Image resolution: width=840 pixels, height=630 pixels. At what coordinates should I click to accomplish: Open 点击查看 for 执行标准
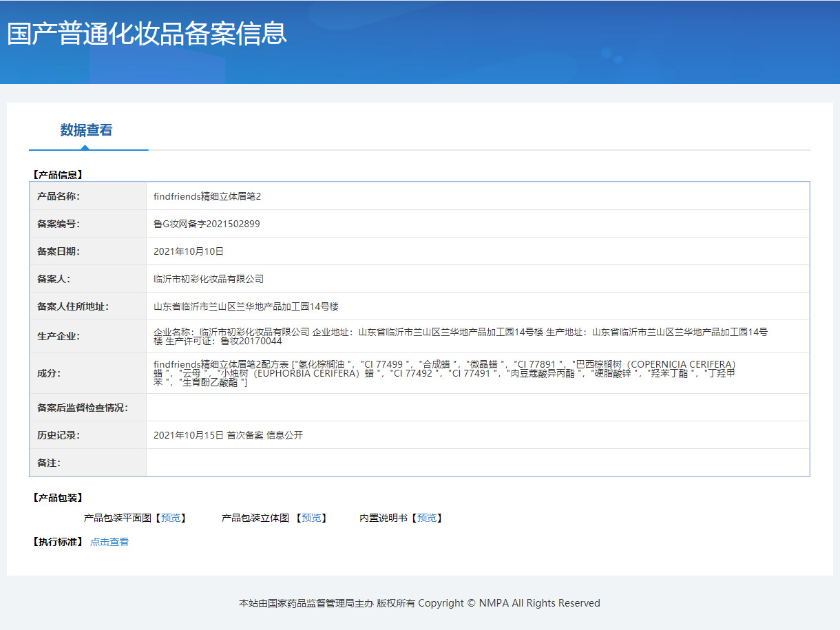pyautogui.click(x=109, y=542)
